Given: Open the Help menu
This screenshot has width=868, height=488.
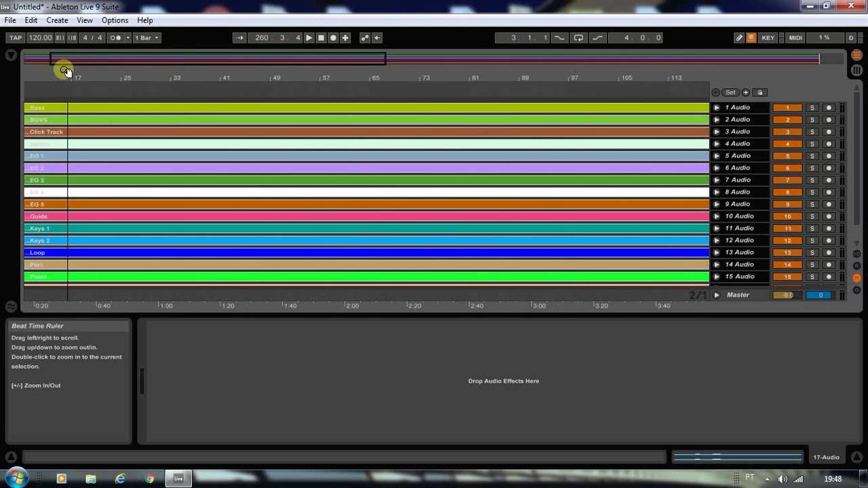Looking at the screenshot, I should coord(145,20).
